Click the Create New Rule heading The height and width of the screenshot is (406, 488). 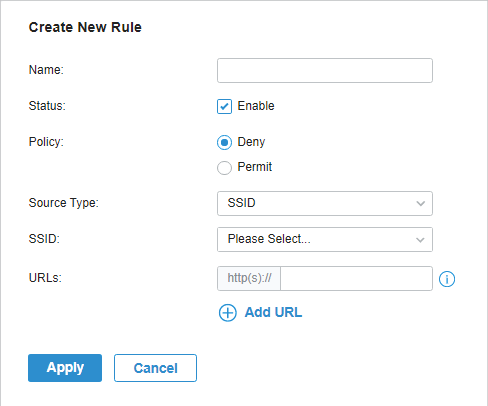(x=85, y=27)
